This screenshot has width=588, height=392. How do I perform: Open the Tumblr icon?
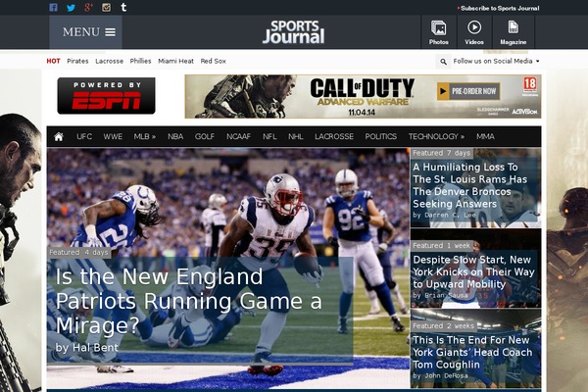123,7
